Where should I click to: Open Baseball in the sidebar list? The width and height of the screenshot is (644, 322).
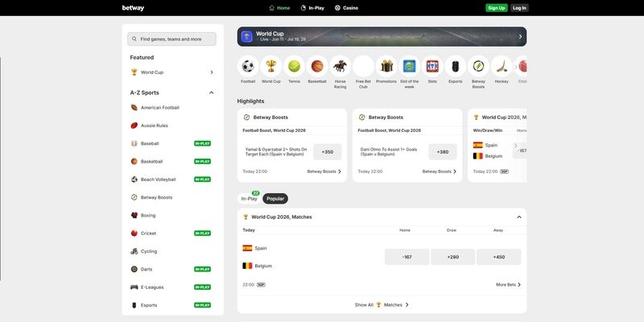(172, 143)
